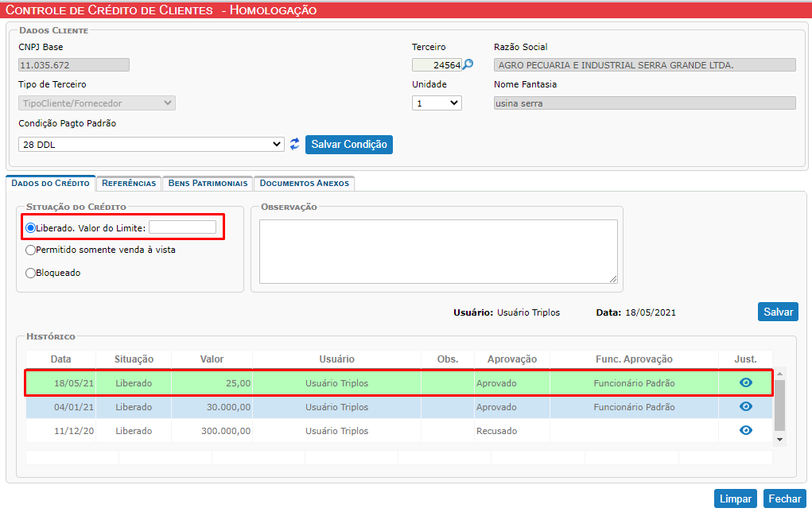
Task: Click the Razão Social field
Action: point(645,64)
